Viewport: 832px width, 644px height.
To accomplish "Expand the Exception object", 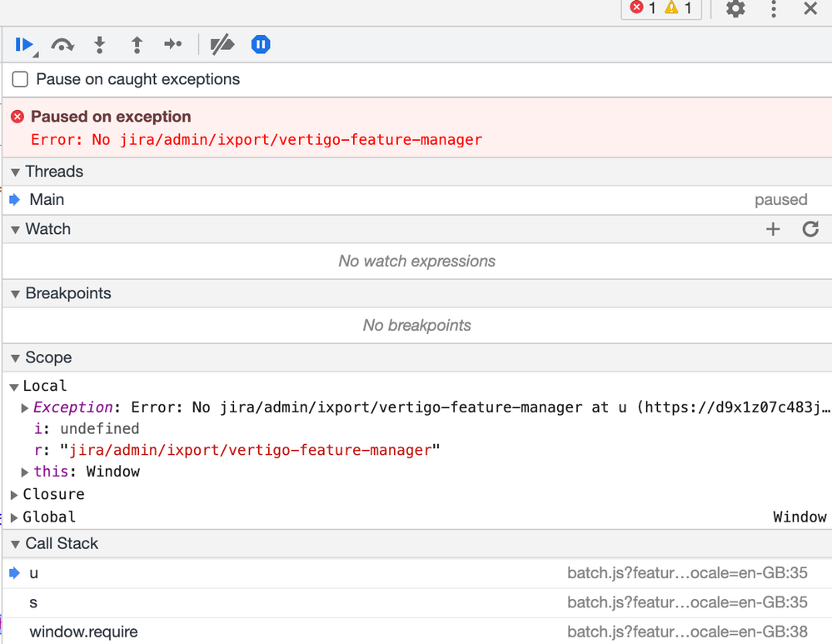I will point(24,407).
